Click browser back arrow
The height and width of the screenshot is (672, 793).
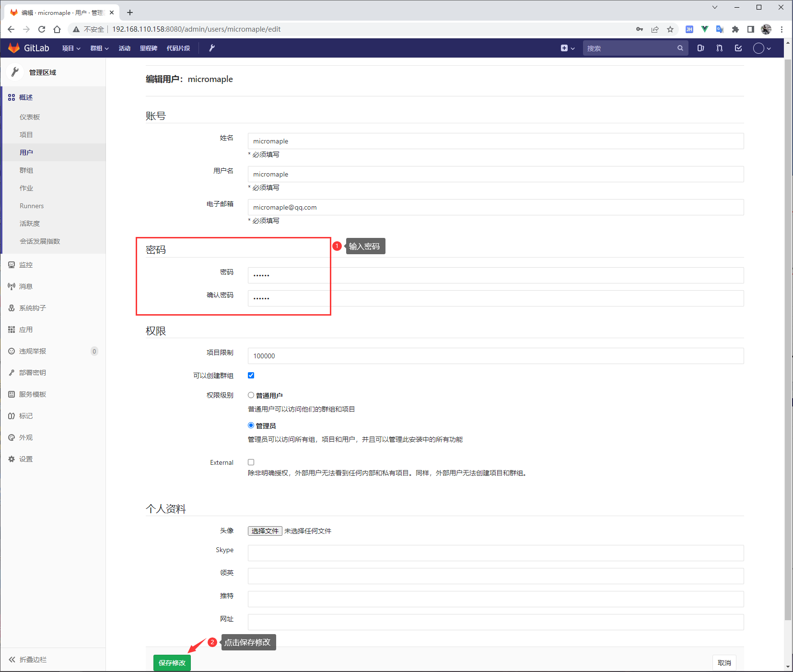(11, 29)
